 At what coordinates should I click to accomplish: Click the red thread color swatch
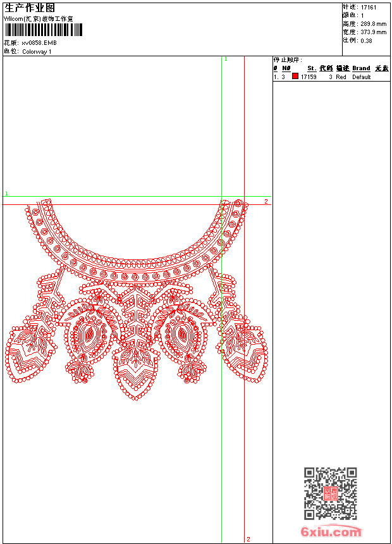pyautogui.click(x=295, y=77)
